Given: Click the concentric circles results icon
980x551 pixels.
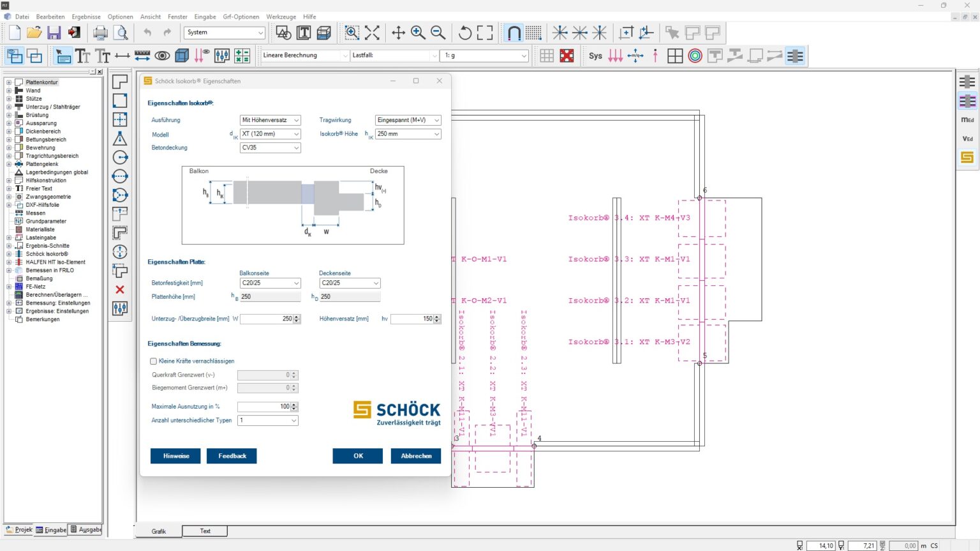Looking at the screenshot, I should [695, 56].
